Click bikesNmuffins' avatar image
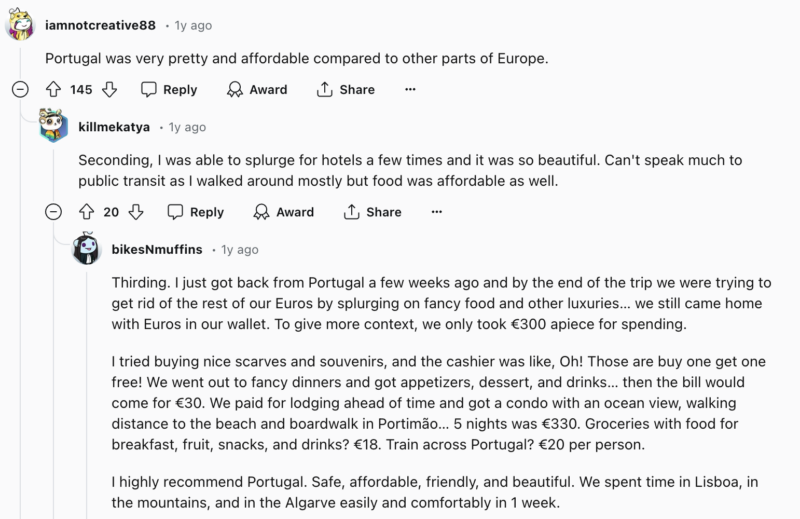This screenshot has width=800, height=519. pos(86,249)
